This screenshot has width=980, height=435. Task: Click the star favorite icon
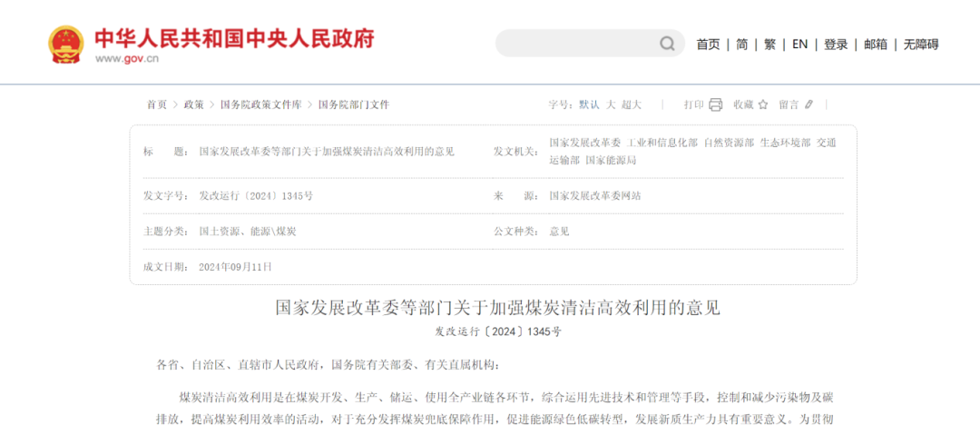(x=762, y=104)
